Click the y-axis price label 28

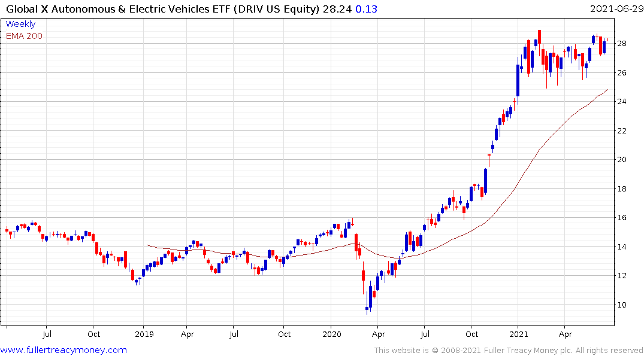(622, 44)
